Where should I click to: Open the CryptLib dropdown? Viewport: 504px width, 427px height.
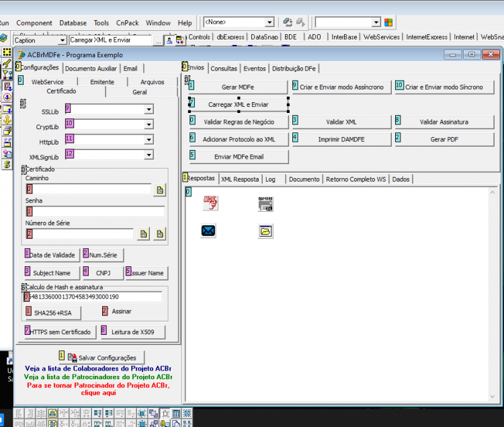[149, 124]
